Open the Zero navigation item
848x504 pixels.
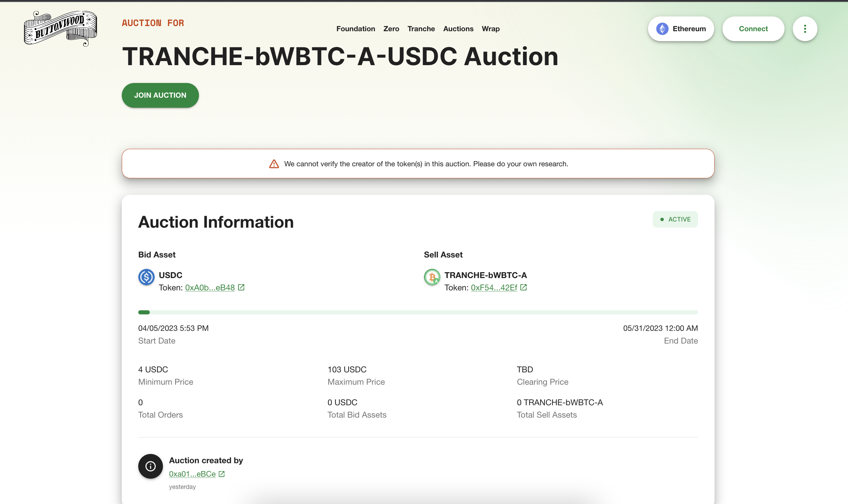pyautogui.click(x=391, y=29)
